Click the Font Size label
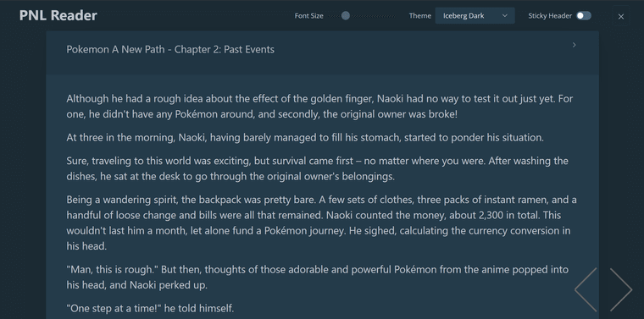The height and width of the screenshot is (319, 644). click(308, 15)
